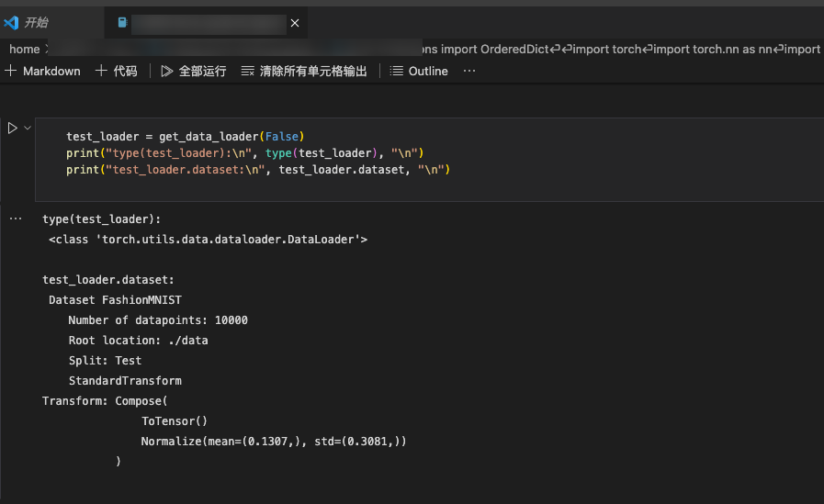Add a new 代码 cell
This screenshot has width=824, height=504.
pos(117,71)
